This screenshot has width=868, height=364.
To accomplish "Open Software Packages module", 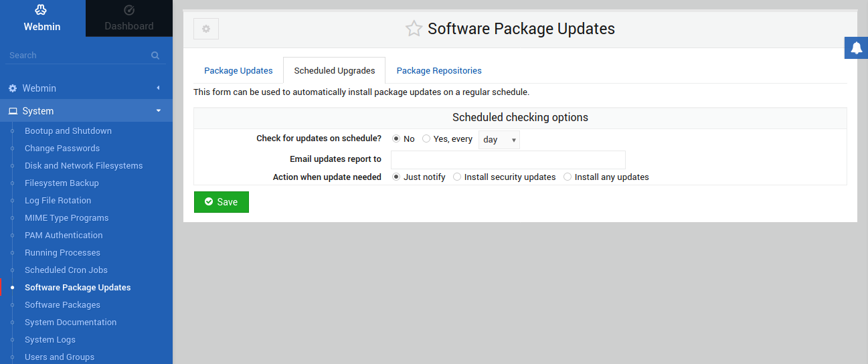I will click(62, 304).
